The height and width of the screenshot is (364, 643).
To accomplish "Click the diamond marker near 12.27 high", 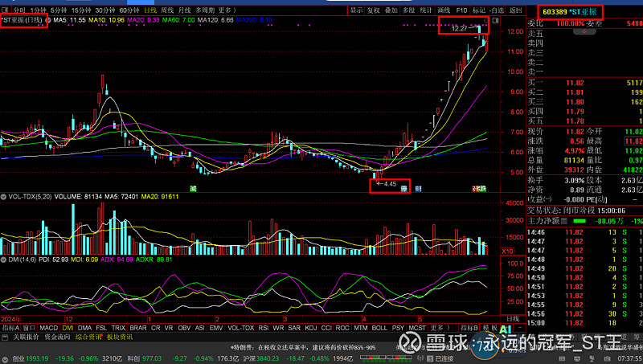I will (485, 21).
